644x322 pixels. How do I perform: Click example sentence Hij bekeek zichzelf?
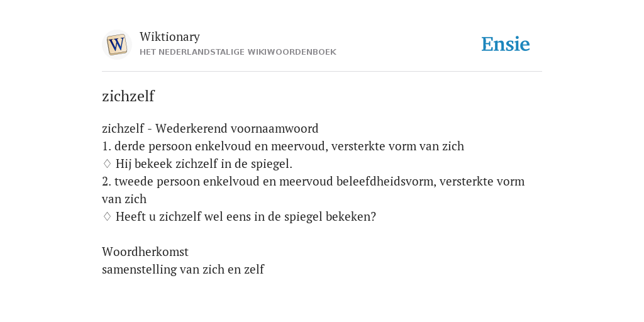coord(204,164)
